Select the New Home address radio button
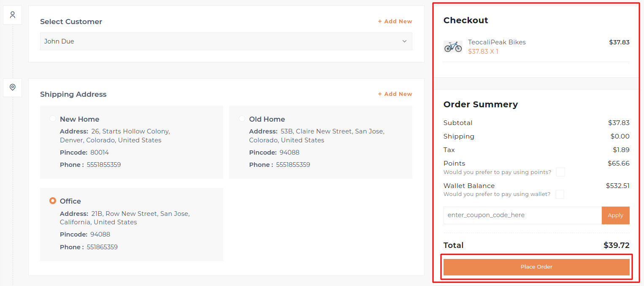This screenshot has width=644, height=286. tap(53, 119)
